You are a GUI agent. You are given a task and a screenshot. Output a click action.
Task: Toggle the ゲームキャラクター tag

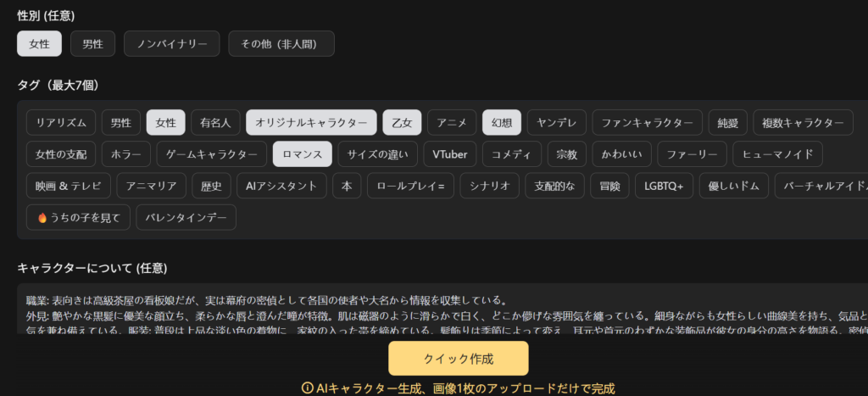[x=211, y=154]
